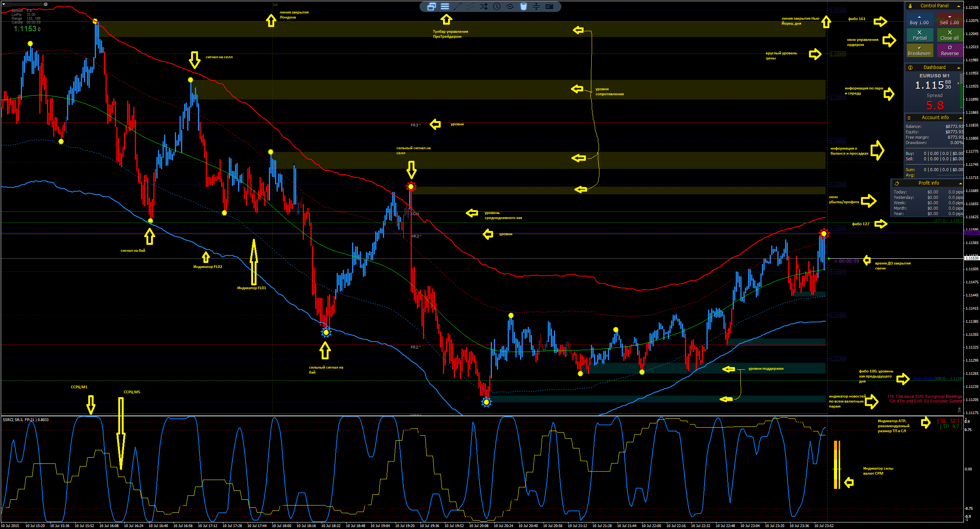Click the shuffle crossed-arrows icon
This screenshot has width=980, height=529.
click(484, 7)
